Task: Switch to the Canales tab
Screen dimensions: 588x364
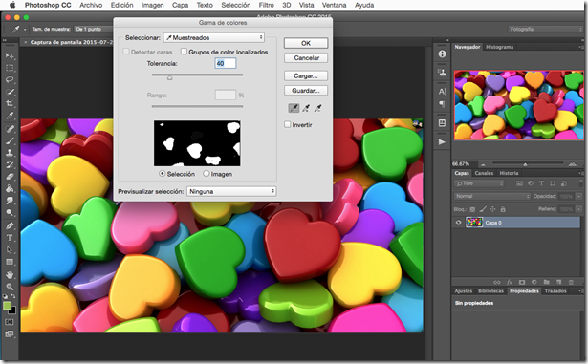Action: tap(484, 173)
